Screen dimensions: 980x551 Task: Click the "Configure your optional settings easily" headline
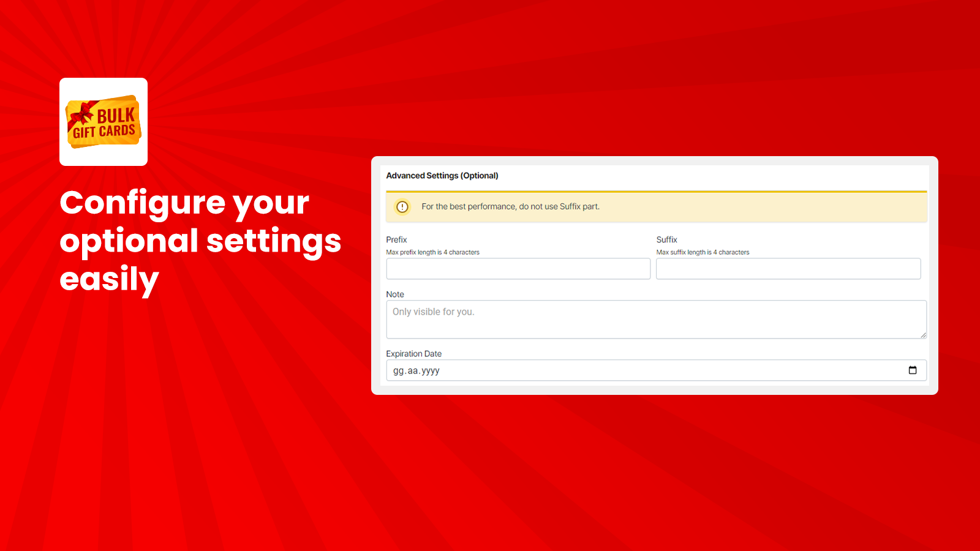[200, 241]
